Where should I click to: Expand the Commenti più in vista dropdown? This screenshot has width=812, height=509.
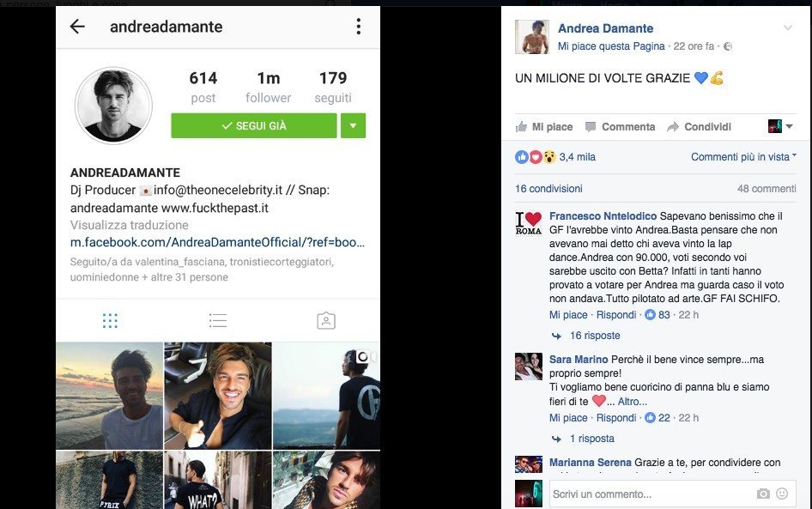(x=743, y=157)
